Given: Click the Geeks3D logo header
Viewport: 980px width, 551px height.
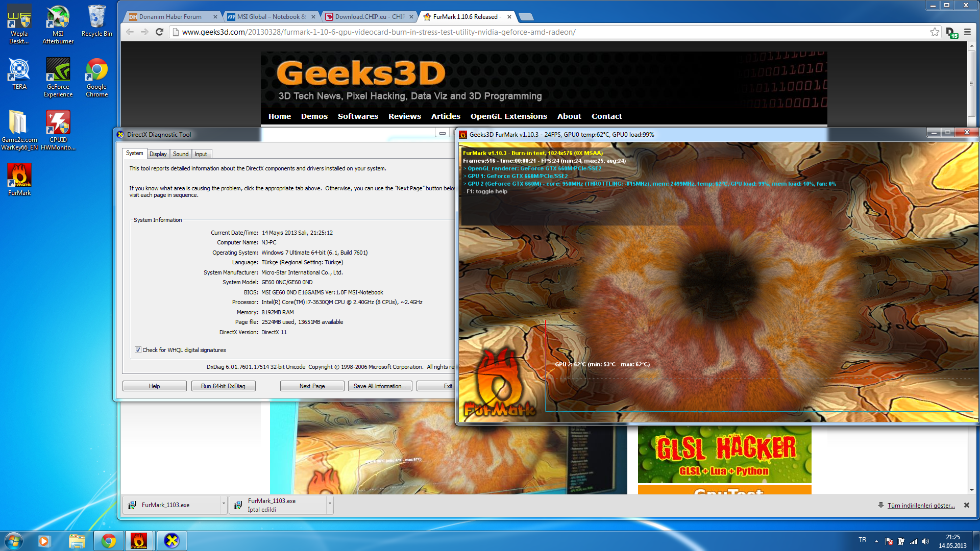Looking at the screenshot, I should pos(361,73).
